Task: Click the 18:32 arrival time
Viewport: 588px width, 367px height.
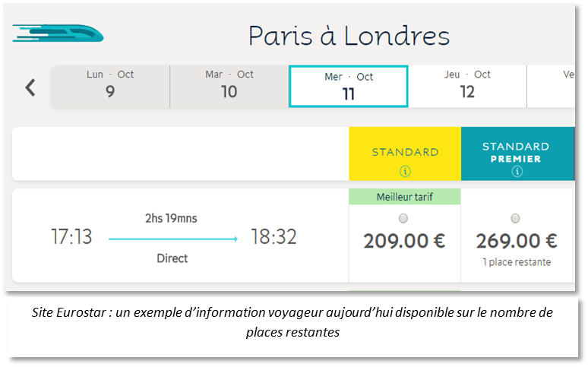Action: pyautogui.click(x=273, y=237)
